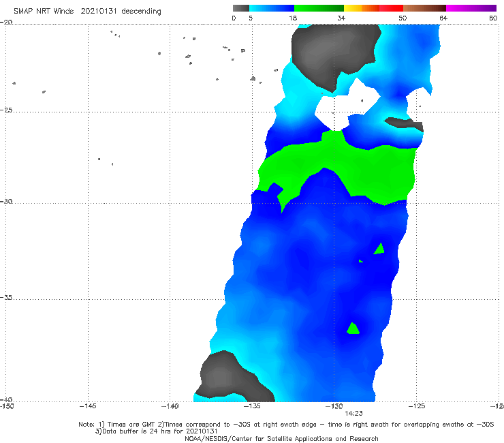Click the NOAA/NESDIS credit line

[281, 438]
